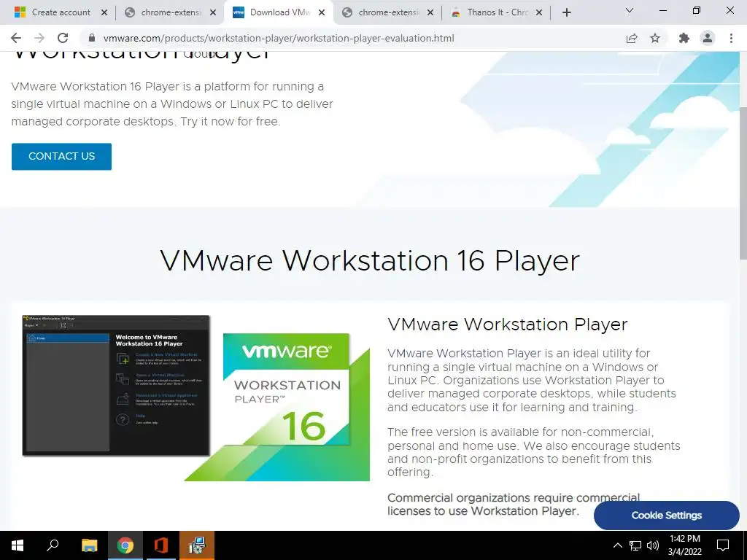Open the Extensions puzzle icon

pyautogui.click(x=684, y=38)
